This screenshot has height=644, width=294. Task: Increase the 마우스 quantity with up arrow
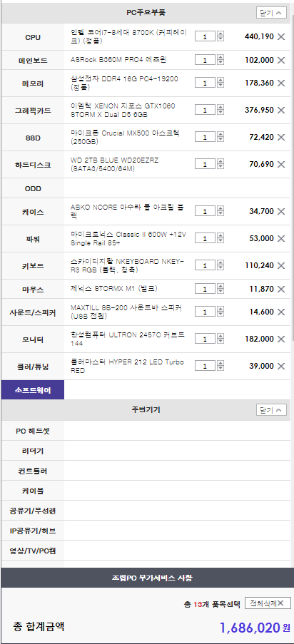[220, 287]
